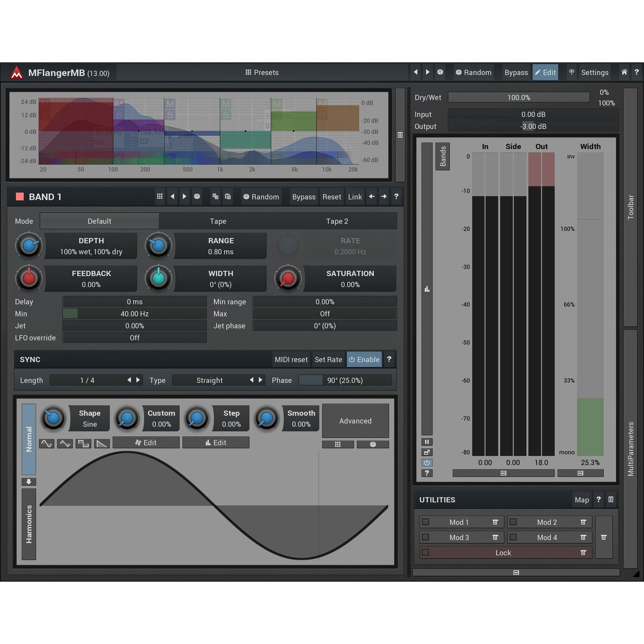Select the sawtooth wave shape icon
Screen dimensions: 644x644
(x=102, y=443)
